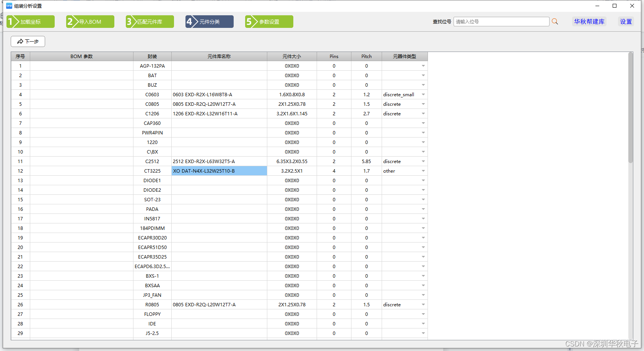
Task: Open type dropdown for IN5817 row
Action: (423, 219)
